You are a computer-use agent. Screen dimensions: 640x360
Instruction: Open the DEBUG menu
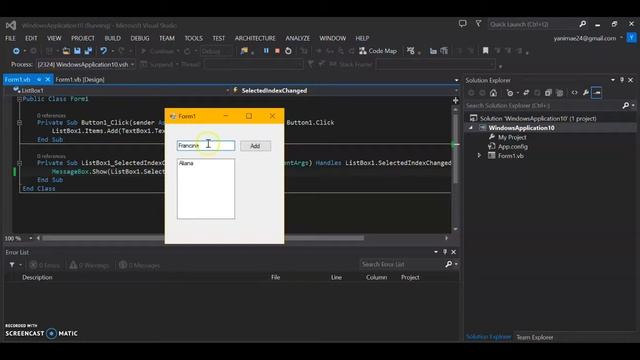[140, 38]
